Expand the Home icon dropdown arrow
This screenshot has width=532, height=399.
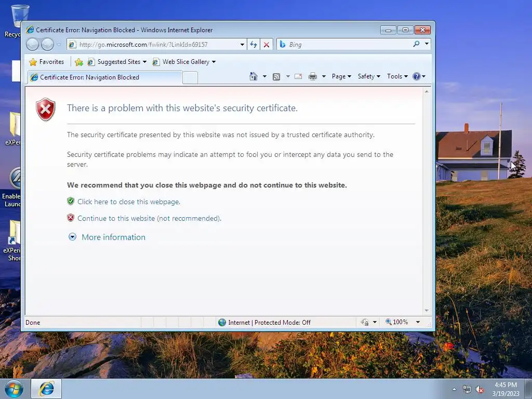[264, 76]
